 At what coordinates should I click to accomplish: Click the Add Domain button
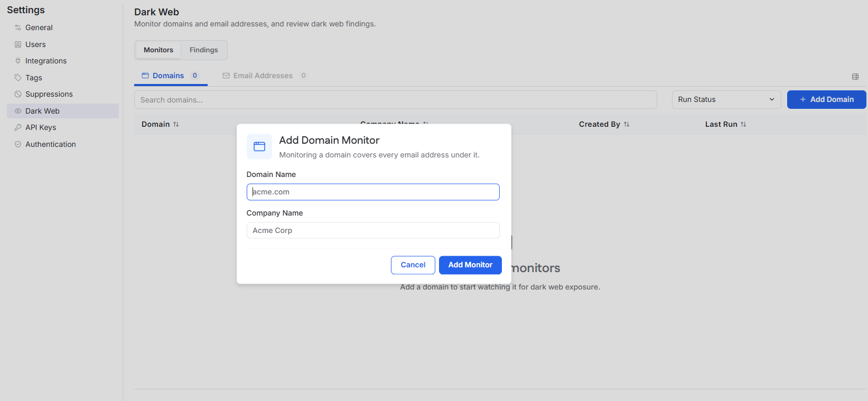coord(826,99)
